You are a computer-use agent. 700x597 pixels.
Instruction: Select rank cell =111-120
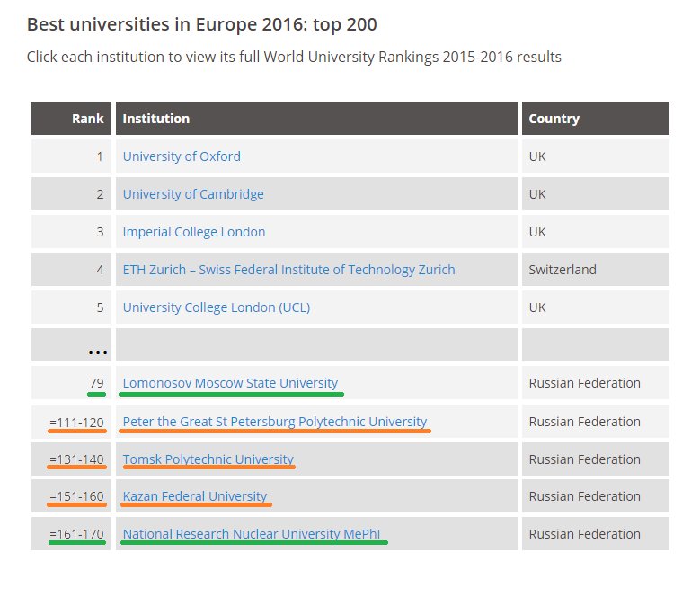(71, 422)
